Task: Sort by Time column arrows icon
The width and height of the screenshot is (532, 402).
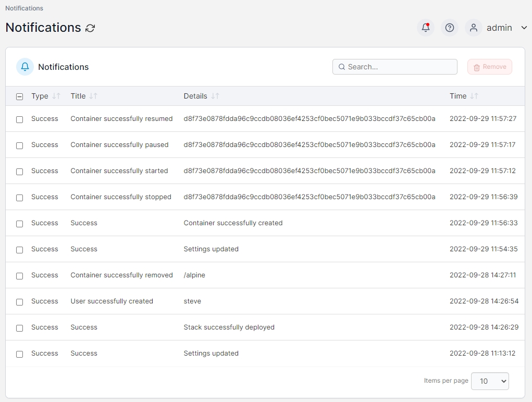Action: [x=474, y=96]
